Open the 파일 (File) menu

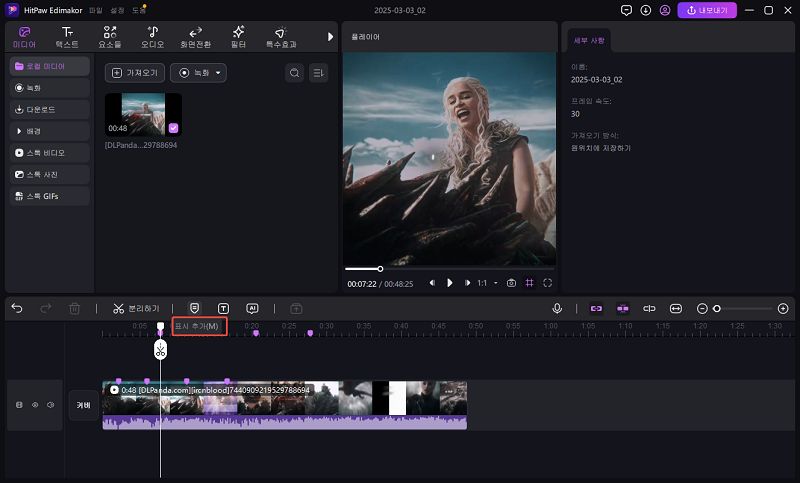coord(96,10)
